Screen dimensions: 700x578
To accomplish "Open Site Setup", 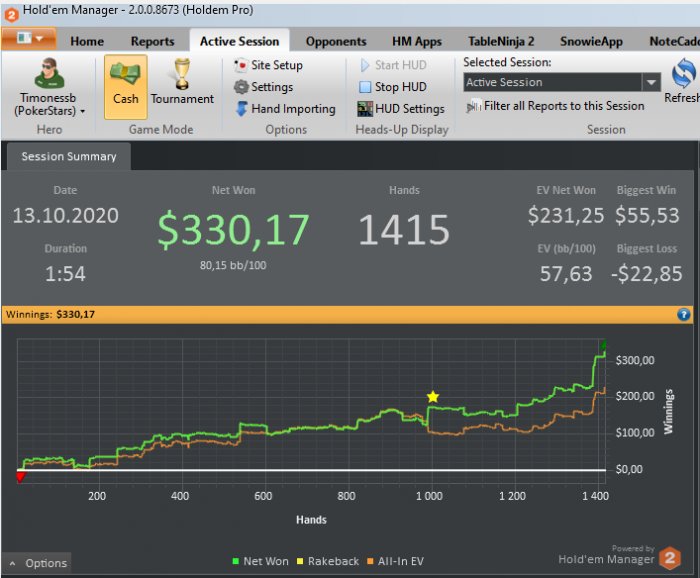I will [x=268, y=65].
